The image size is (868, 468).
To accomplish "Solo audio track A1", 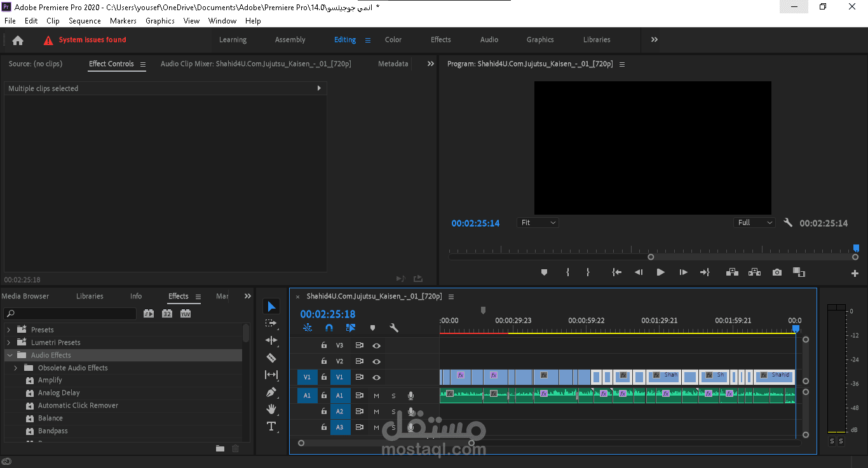I will 393,396.
